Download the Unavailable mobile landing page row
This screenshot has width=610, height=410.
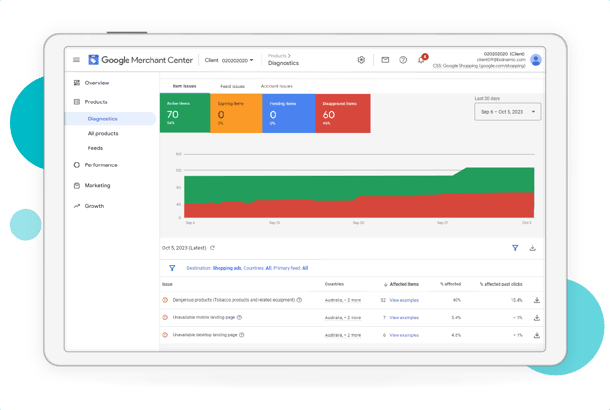click(537, 318)
